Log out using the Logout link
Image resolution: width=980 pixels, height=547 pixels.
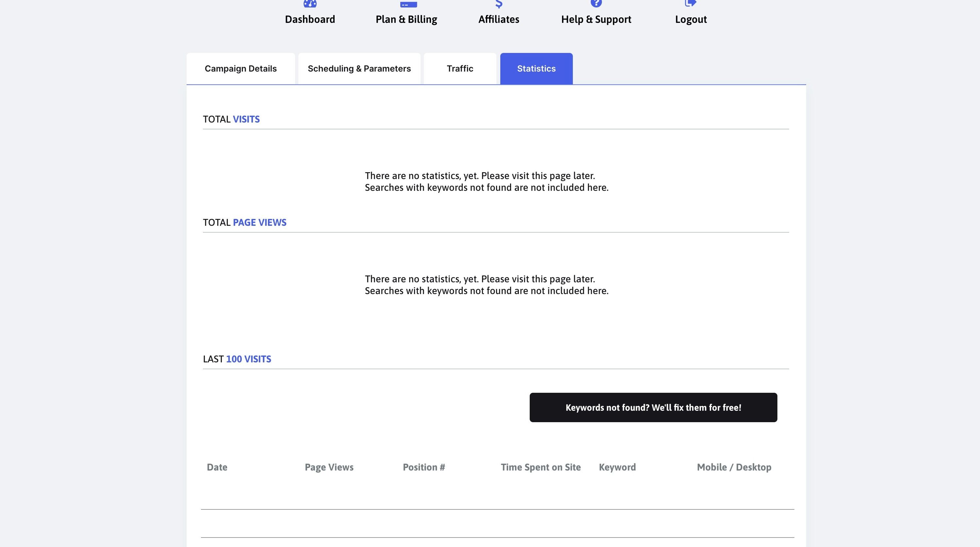pyautogui.click(x=691, y=19)
